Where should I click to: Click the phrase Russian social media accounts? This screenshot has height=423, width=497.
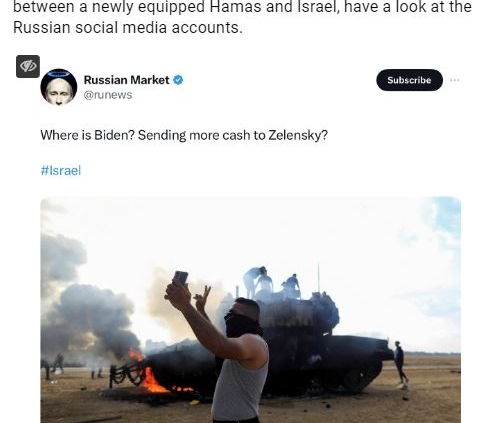point(128,27)
